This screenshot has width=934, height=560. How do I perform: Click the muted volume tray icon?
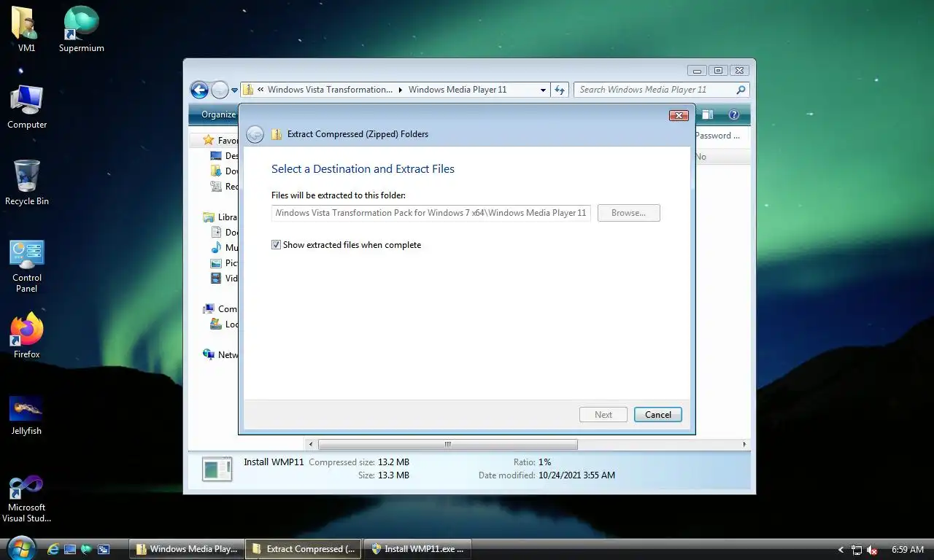tap(871, 550)
